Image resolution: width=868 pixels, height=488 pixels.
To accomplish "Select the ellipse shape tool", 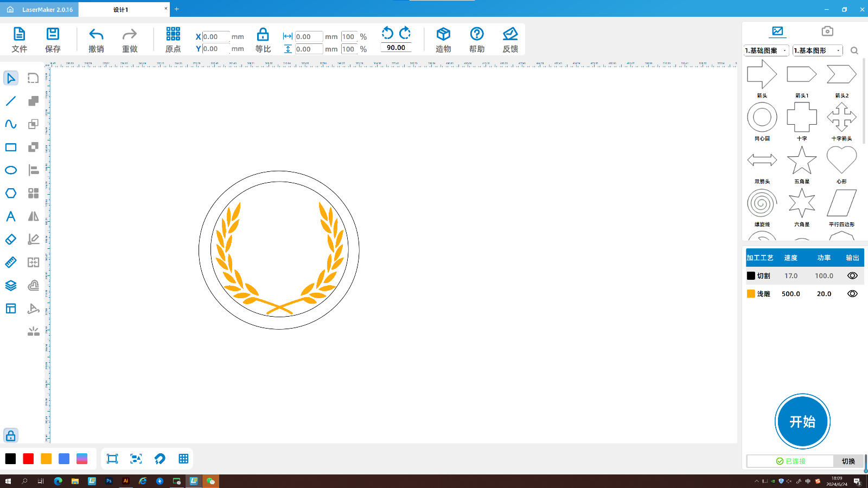I will (x=11, y=170).
